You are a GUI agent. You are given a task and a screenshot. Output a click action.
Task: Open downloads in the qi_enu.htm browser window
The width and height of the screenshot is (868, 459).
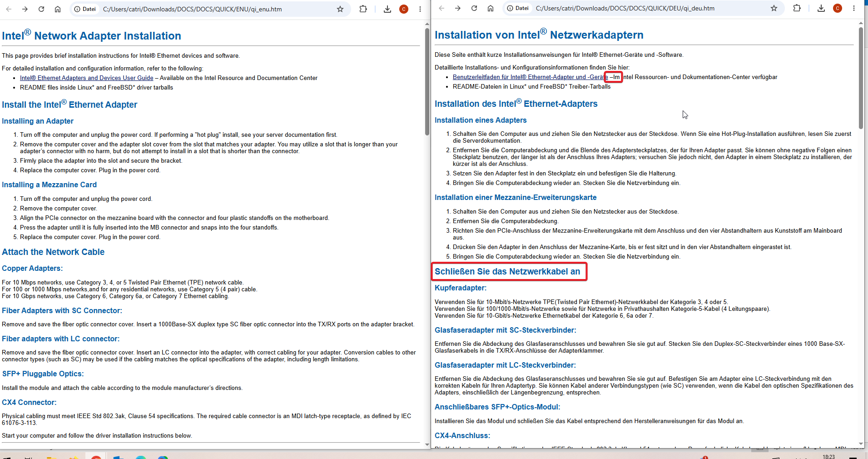click(387, 9)
